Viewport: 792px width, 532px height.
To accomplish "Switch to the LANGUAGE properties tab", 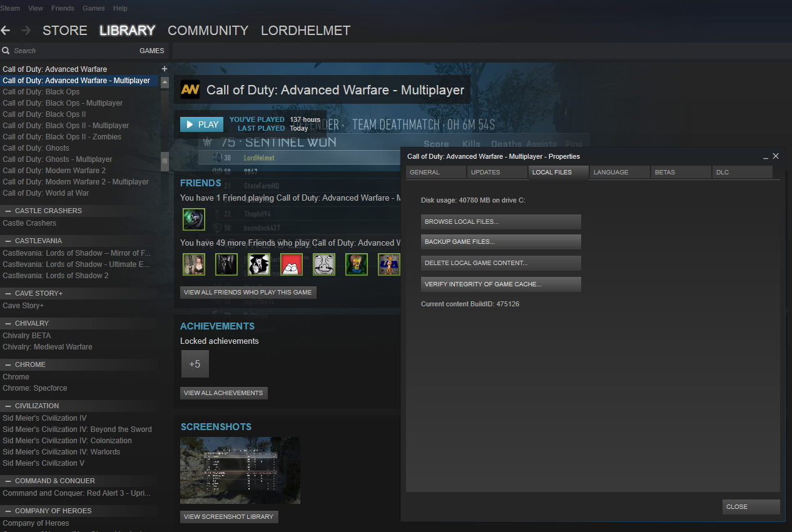I will pyautogui.click(x=620, y=173).
